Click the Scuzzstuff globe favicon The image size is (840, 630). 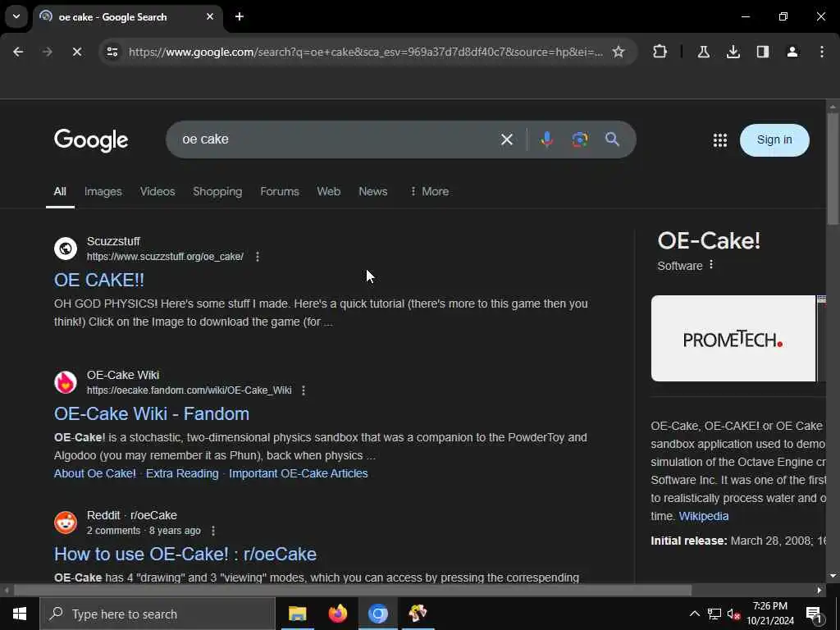coord(66,249)
